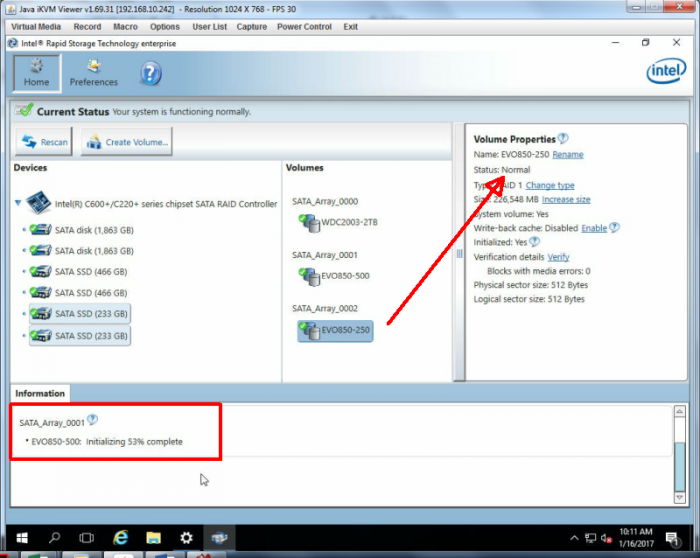Viewport: 700px width, 558px height.
Task: Open the Record menu
Action: (x=88, y=27)
